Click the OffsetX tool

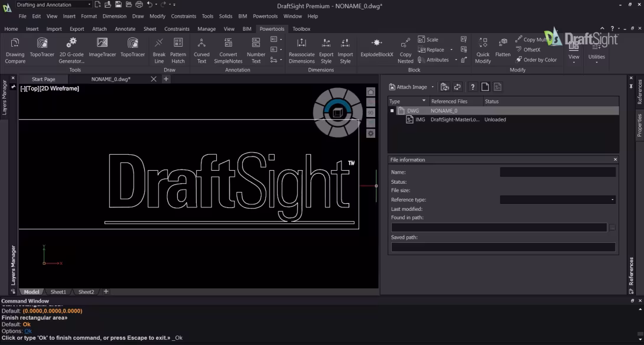pyautogui.click(x=528, y=49)
